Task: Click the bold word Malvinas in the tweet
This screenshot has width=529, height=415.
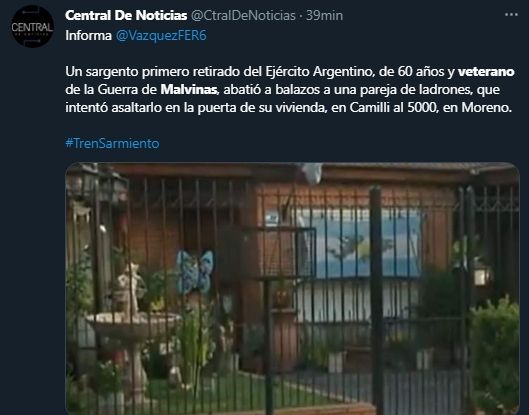Action: click(x=189, y=89)
